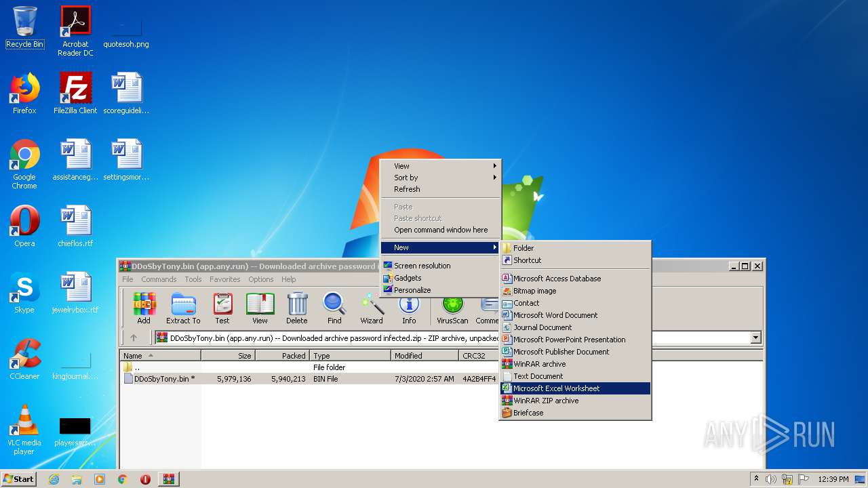Open the Options menu in WinRAR
868x488 pixels.
pyautogui.click(x=261, y=279)
